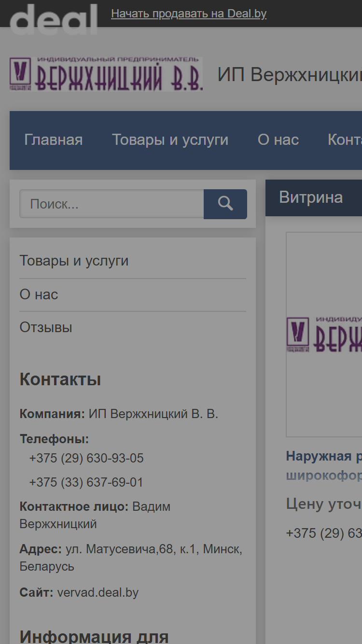Open the Контакты item in the navigation bar
This screenshot has height=644, width=362.
(345, 140)
